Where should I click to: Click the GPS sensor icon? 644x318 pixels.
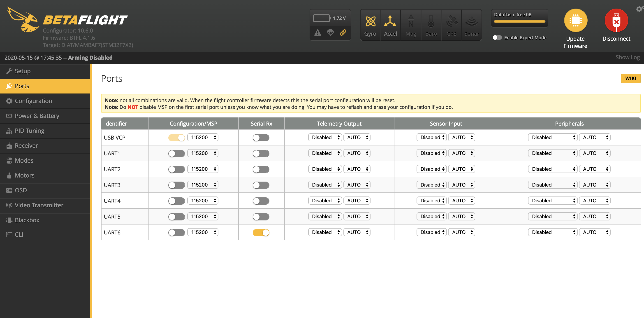pos(452,21)
